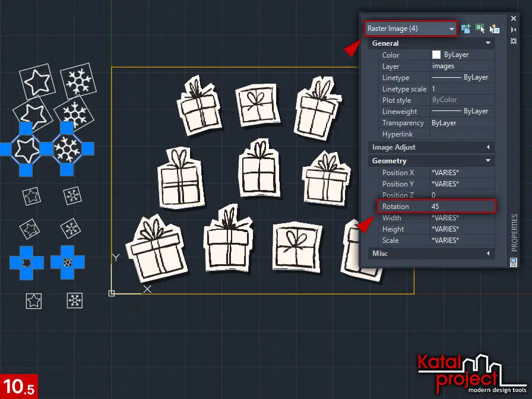Click the Transparency ByLayer field
Screen dimensions: 532x399
click(x=462, y=123)
